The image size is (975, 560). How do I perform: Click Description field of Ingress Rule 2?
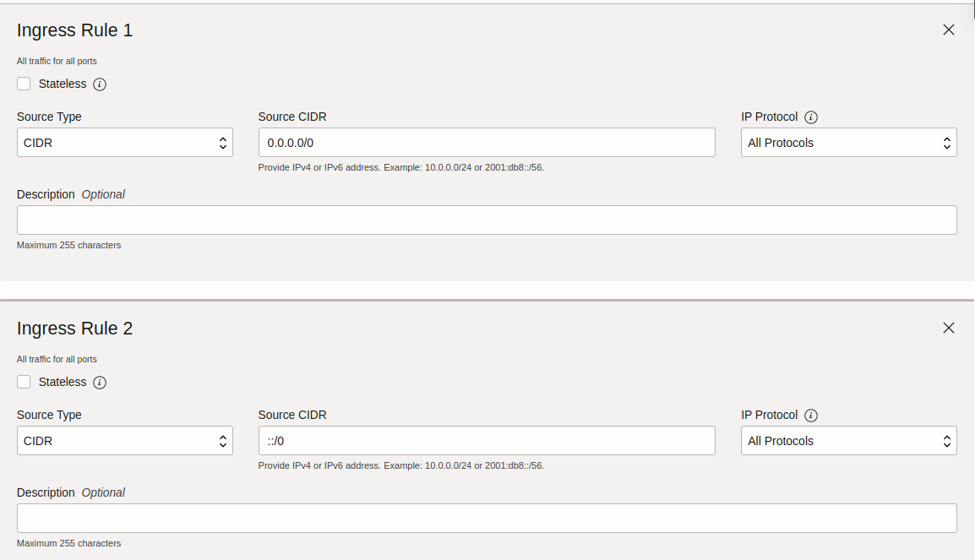[x=487, y=518]
